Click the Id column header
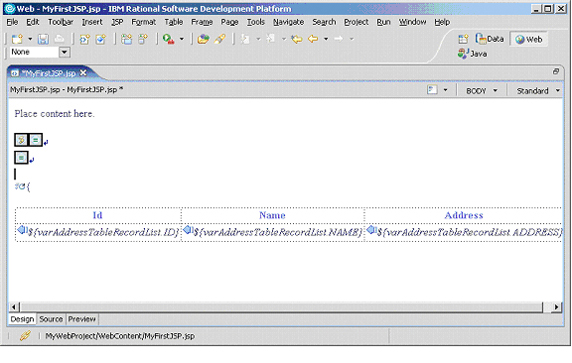 97,215
